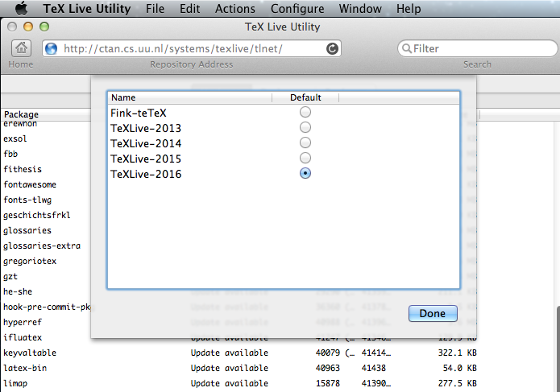Select the gzt package
The image size is (560, 392).
[x=10, y=276]
